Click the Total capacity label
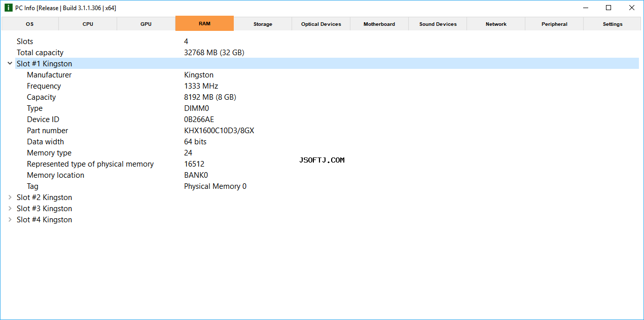Image resolution: width=644 pixels, height=320 pixels. pyautogui.click(x=40, y=53)
